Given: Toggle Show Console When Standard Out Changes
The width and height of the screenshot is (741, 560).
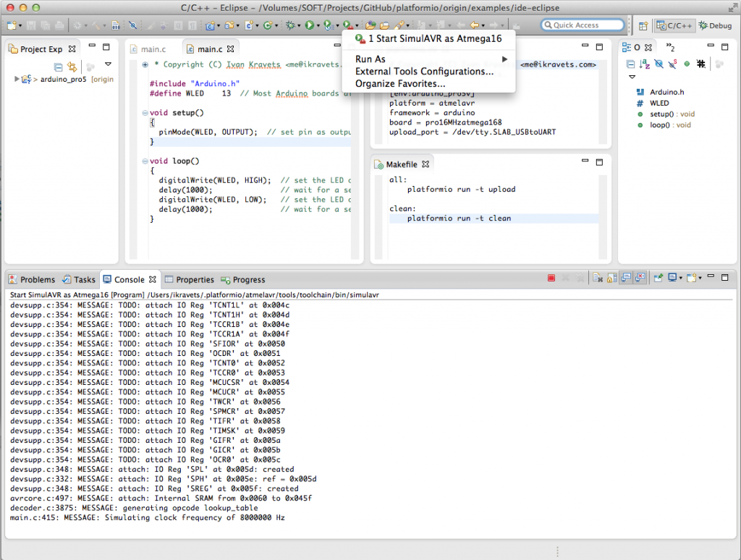Looking at the screenshot, I should pyautogui.click(x=626, y=278).
